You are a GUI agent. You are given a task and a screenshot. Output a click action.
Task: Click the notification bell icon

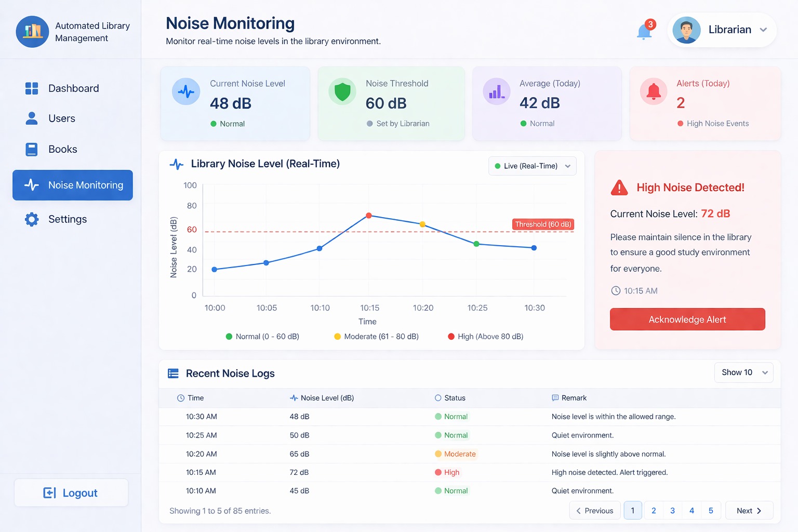[x=644, y=32]
